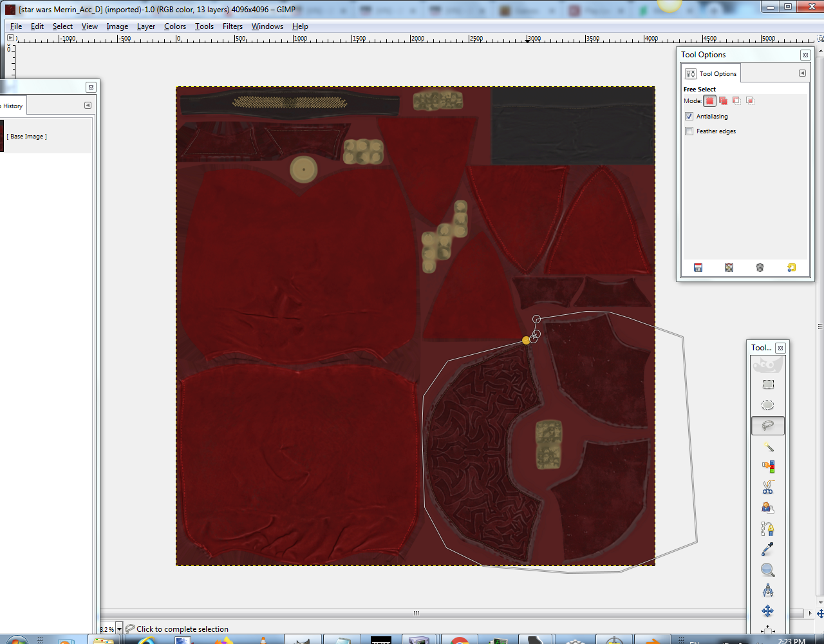Reset tool options to defaults icon
The height and width of the screenshot is (644, 824).
coord(791,268)
